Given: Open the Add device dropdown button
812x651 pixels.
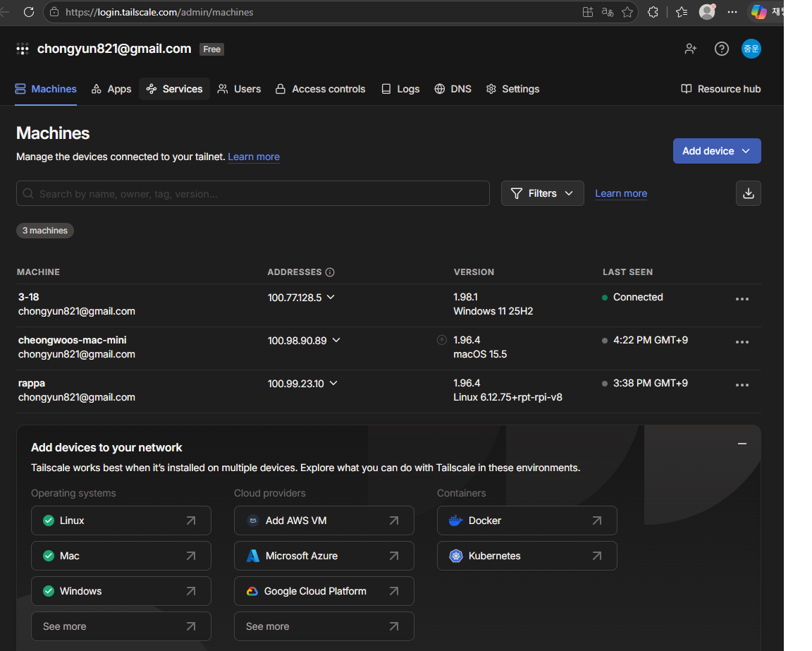Looking at the screenshot, I should (717, 151).
